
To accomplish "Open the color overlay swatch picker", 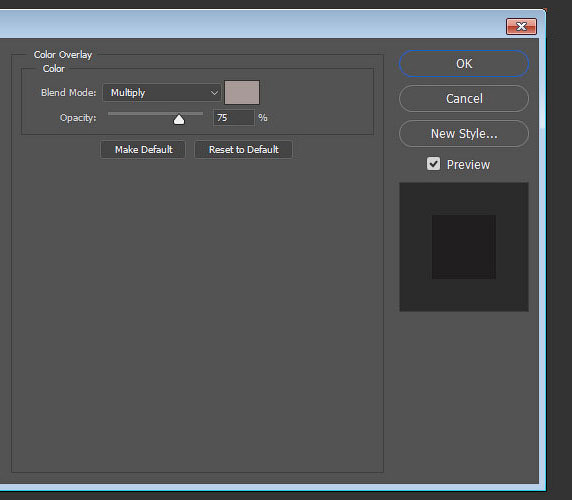I will pos(242,93).
